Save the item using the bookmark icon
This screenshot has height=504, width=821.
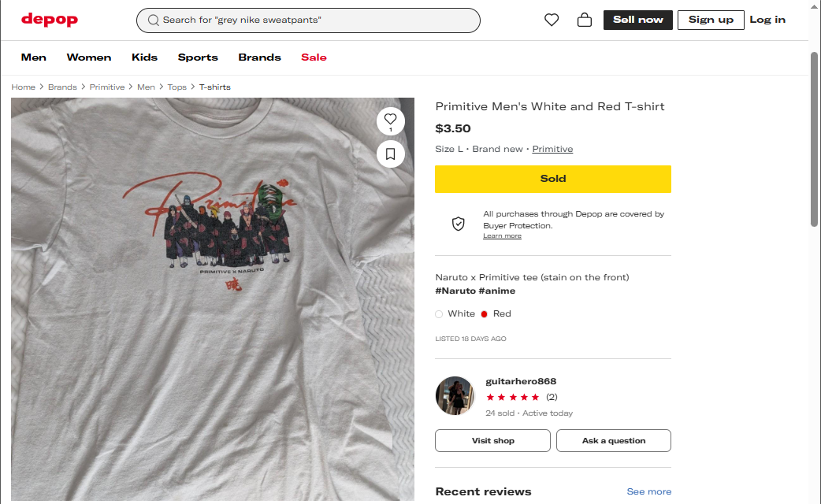tap(391, 154)
